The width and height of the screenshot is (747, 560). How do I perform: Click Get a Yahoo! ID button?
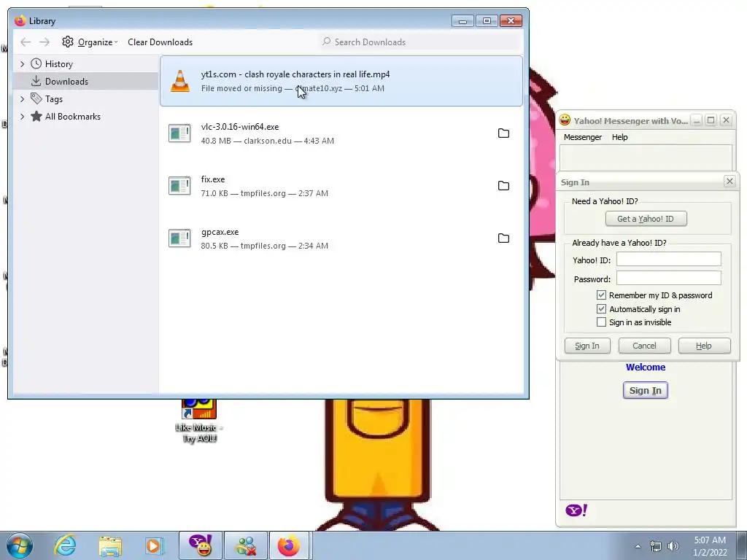646,219
